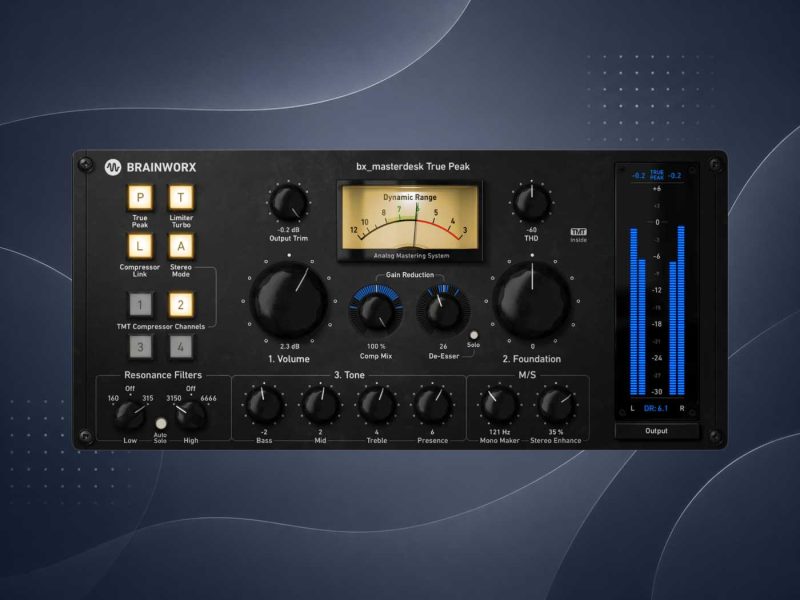Screen dimensions: 800x600
Task: Click the 35 % Stereo Enhance value
Action: (x=556, y=432)
